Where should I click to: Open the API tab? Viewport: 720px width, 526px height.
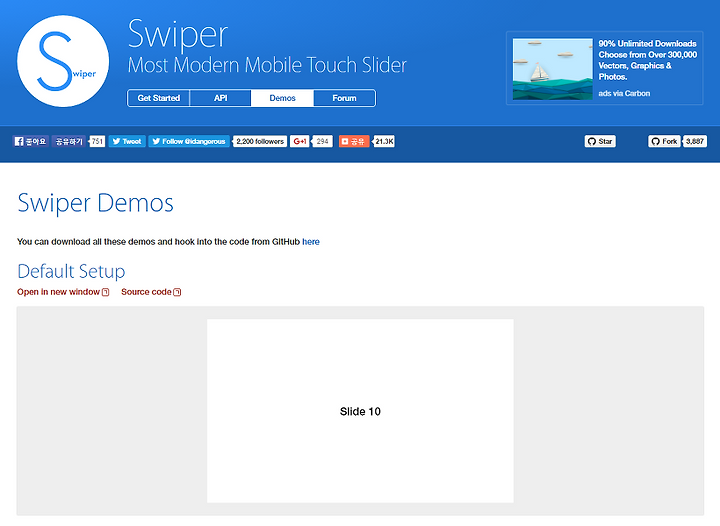click(x=220, y=98)
